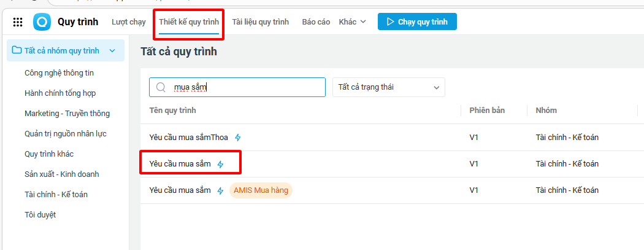Open the Tất cả trạng thái dropdown
Image resolution: width=644 pixels, height=250 pixels.
[x=388, y=87]
